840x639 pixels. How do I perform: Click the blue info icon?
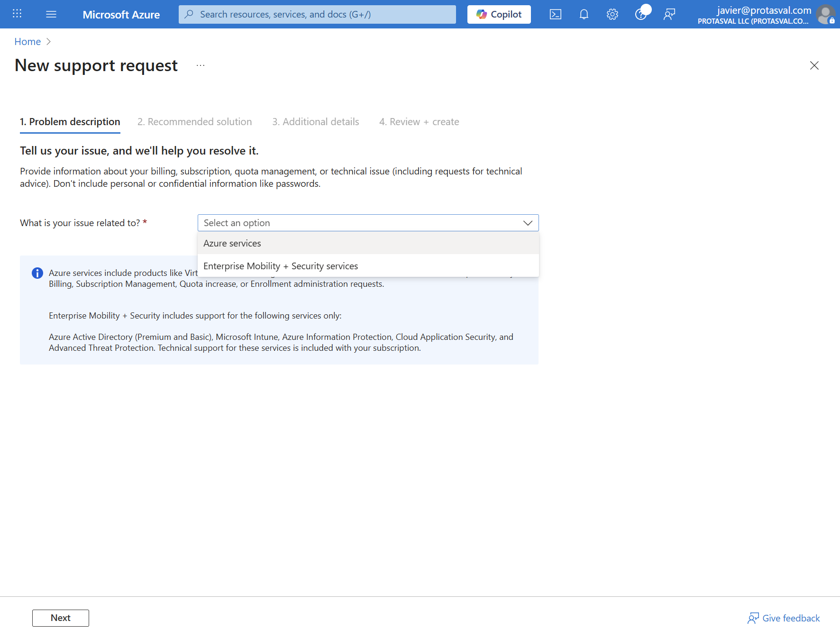pos(37,273)
